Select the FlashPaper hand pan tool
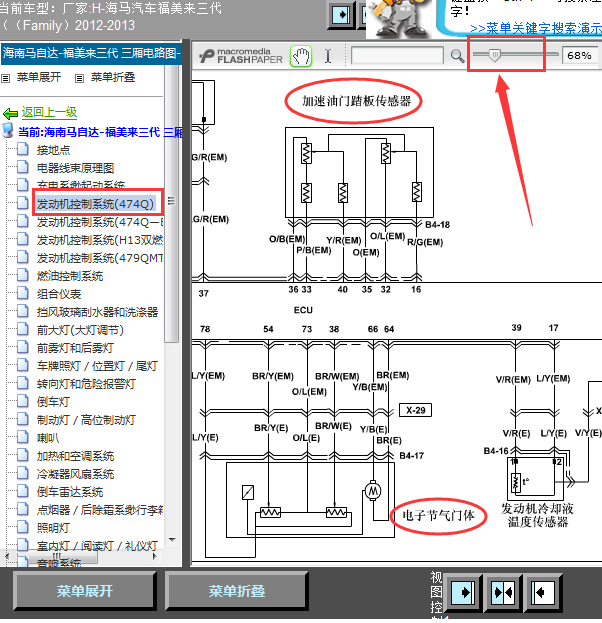 pyautogui.click(x=301, y=56)
